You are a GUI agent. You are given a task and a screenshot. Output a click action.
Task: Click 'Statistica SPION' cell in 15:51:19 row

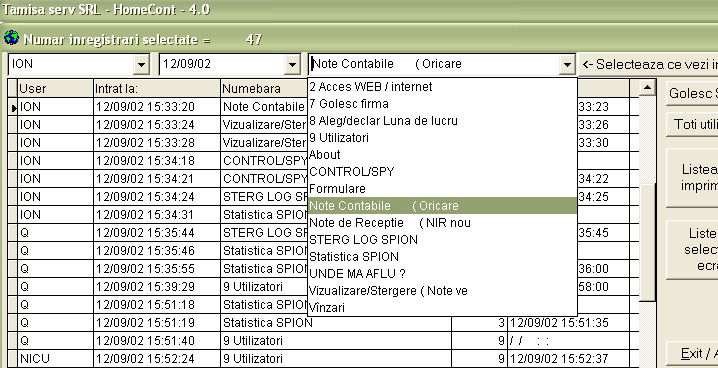[x=336, y=323]
